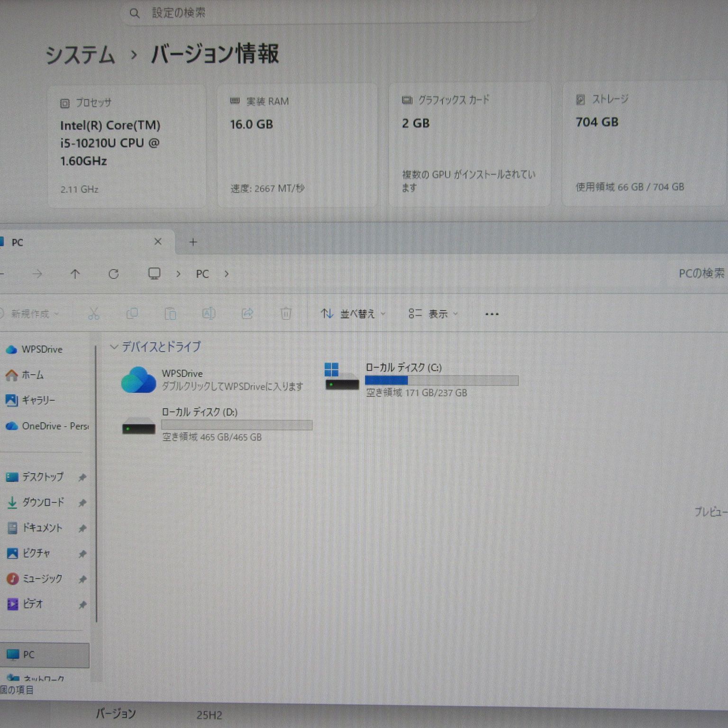This screenshot has height=728, width=728.
Task: Click the pin icon beside ドキュメント
Action: coord(82,528)
